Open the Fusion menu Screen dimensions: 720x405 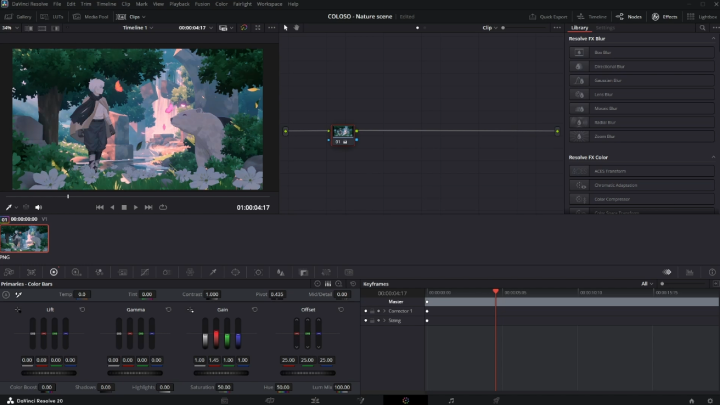[x=202, y=4]
